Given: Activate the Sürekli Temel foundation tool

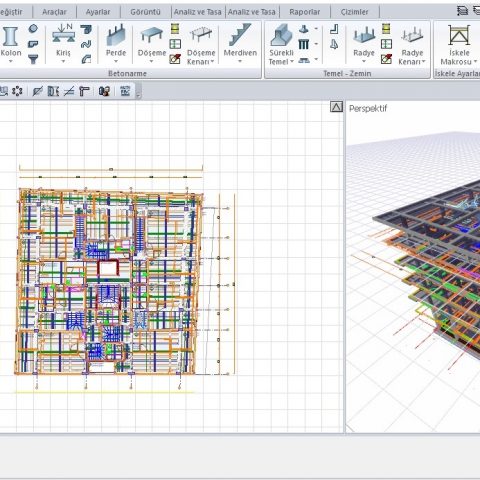Looking at the screenshot, I should coord(281,44).
